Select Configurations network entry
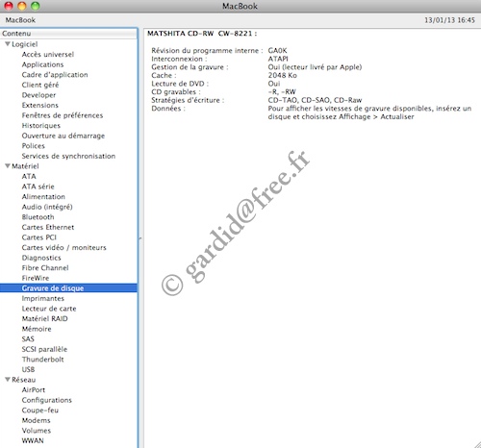481x448 pixels. [x=47, y=400]
